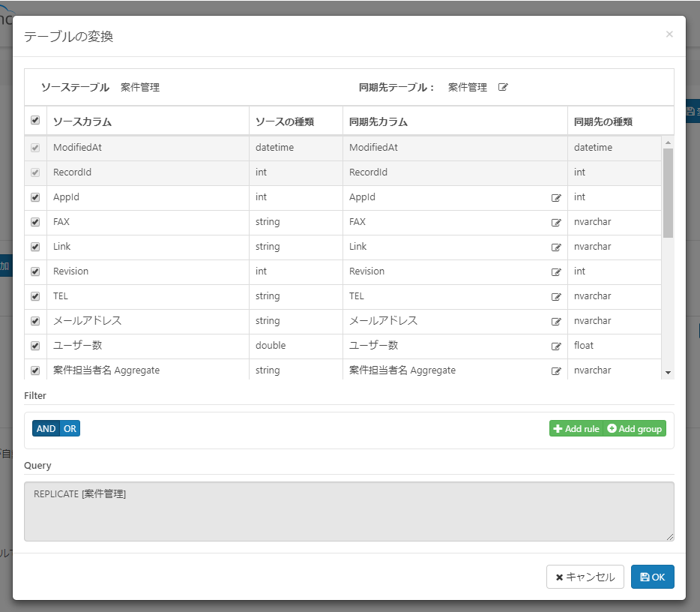The height and width of the screenshot is (612, 700).
Task: Click the OK save button
Action: pos(652,577)
